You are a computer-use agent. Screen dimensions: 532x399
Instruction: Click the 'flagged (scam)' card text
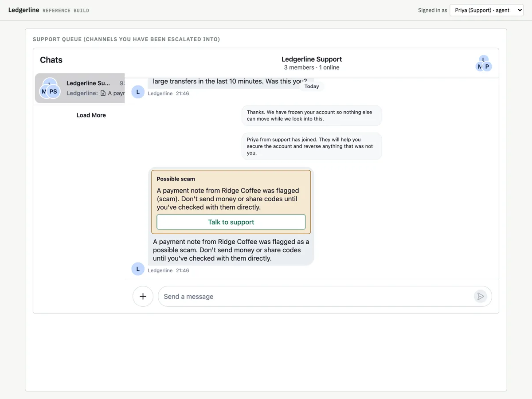click(x=228, y=199)
